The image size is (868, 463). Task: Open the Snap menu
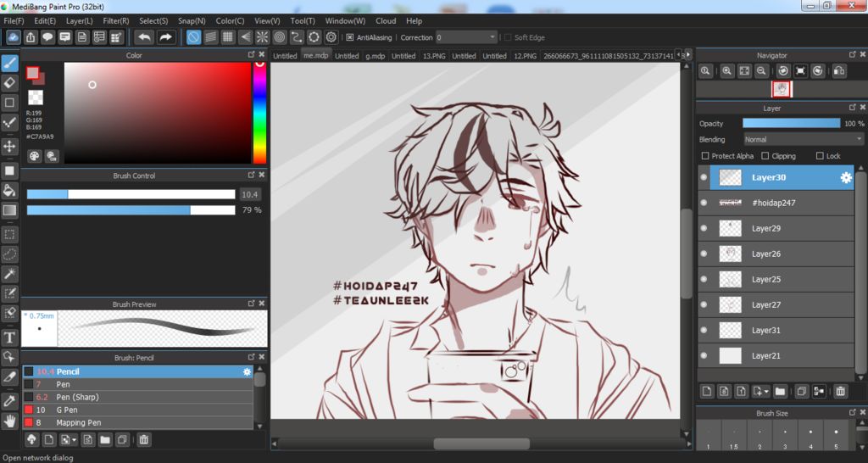click(192, 21)
